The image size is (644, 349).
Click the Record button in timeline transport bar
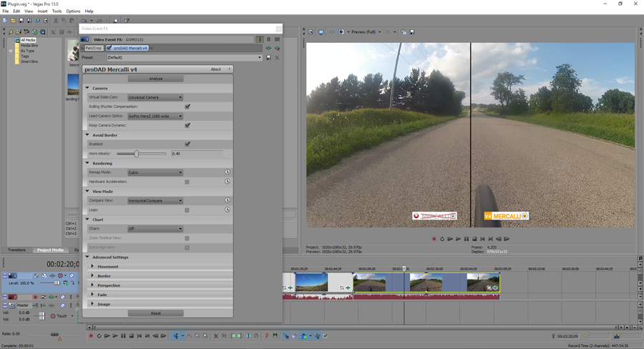click(x=91, y=336)
